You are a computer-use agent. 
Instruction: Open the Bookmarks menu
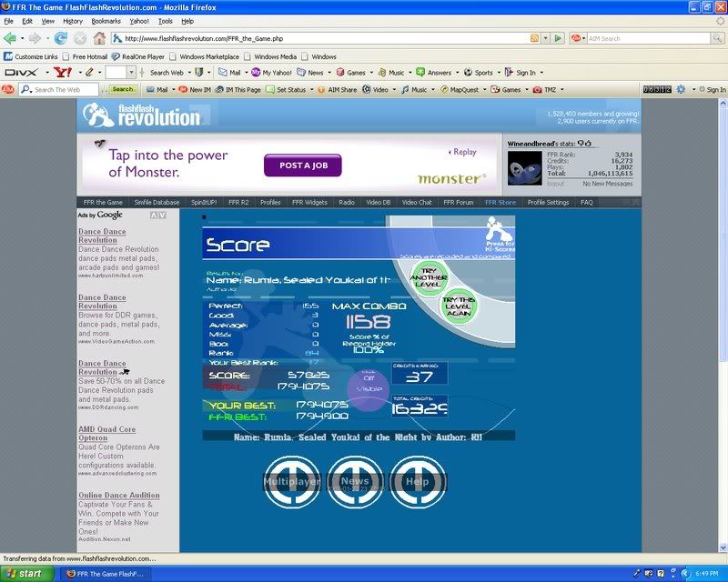tap(106, 20)
